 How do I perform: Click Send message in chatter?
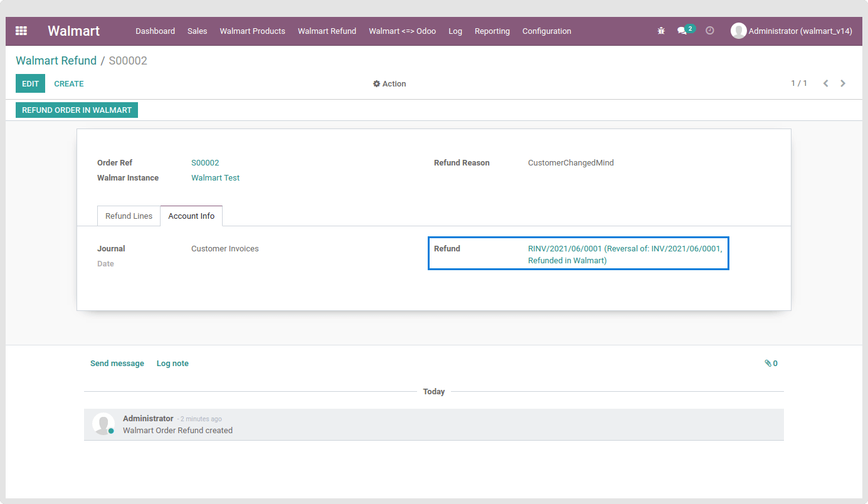tap(117, 363)
